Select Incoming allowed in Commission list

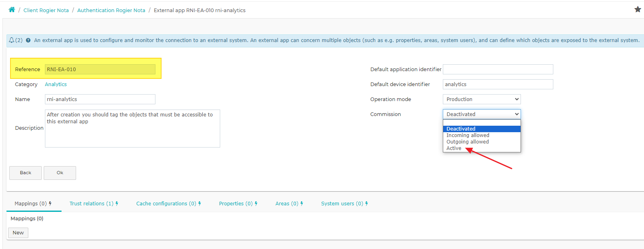click(x=482, y=135)
